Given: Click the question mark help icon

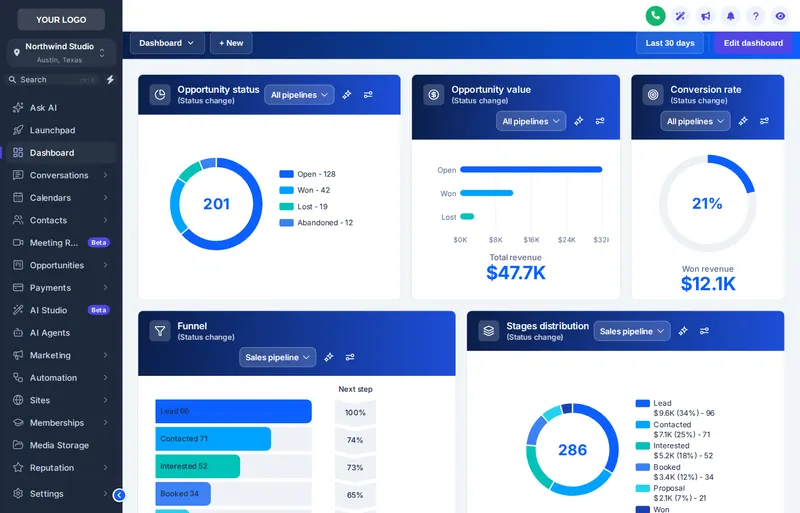Looking at the screenshot, I should click(756, 16).
